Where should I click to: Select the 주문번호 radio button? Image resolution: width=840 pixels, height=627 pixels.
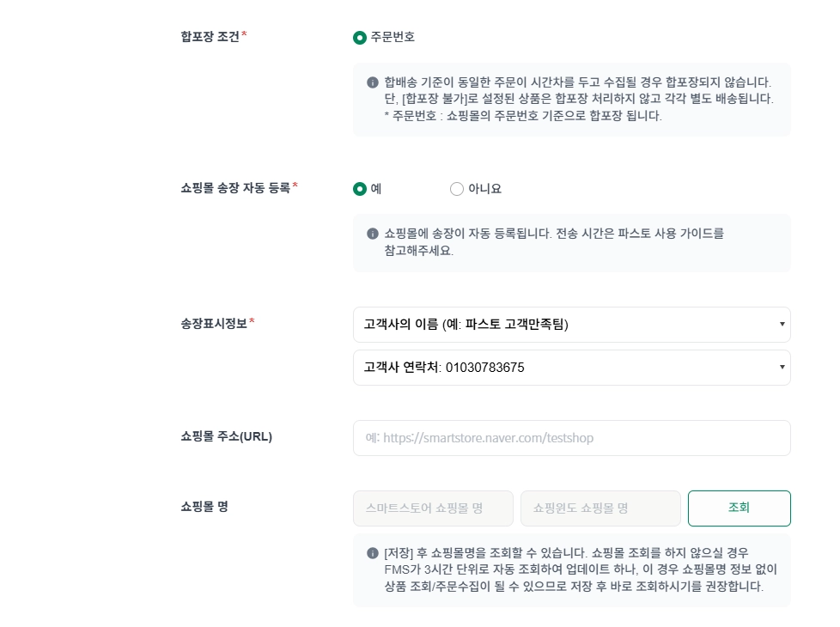(x=359, y=37)
